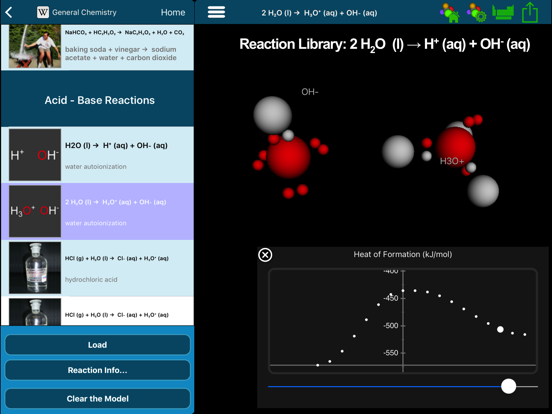Close the Heat of Formation graph
552x414 pixels.
click(265, 255)
